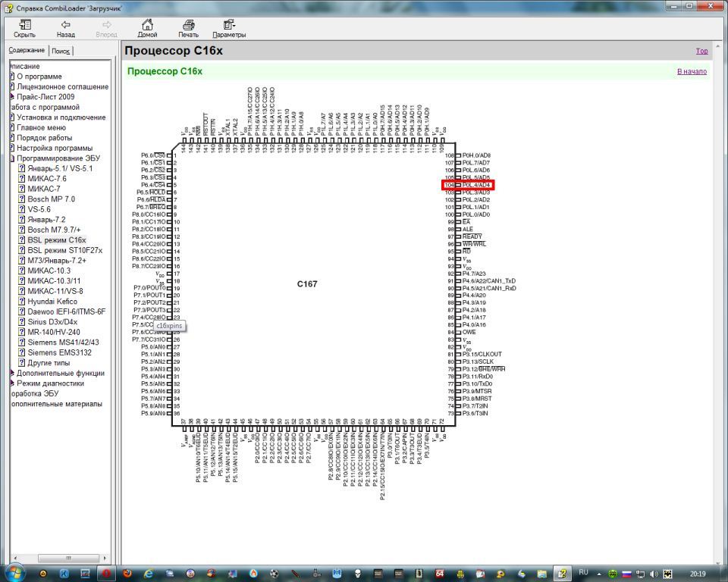Go back with the Назад arrow
This screenshot has height=582, width=728.
click(65, 29)
